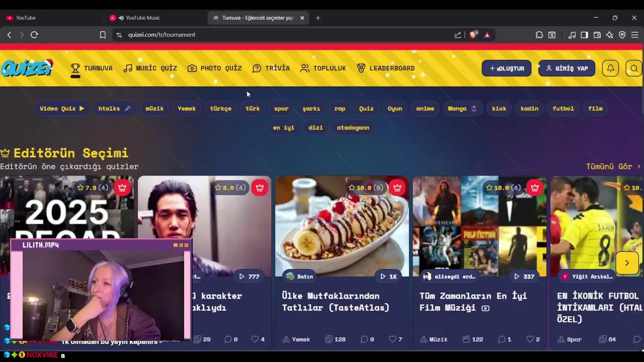The height and width of the screenshot is (362, 644).
Task: Click the Yemek category on dessert card
Action: point(296,339)
